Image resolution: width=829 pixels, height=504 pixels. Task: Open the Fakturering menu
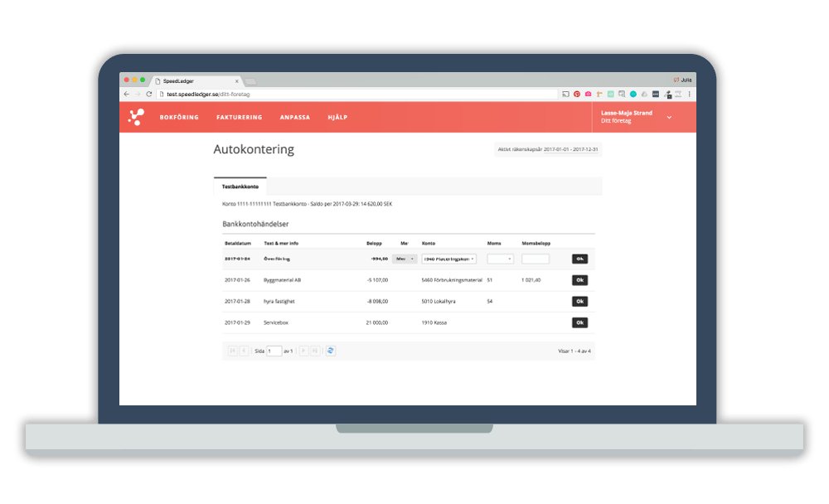click(x=239, y=118)
